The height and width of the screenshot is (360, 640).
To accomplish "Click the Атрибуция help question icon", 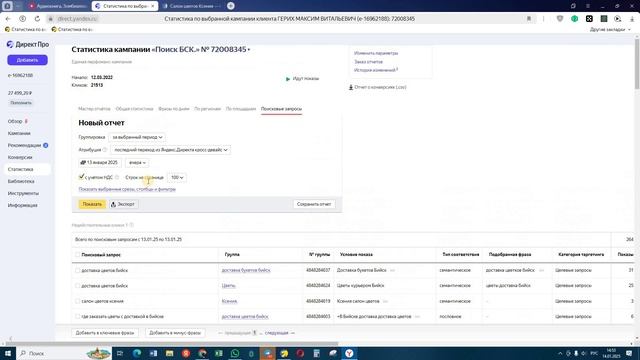I will point(104,150).
